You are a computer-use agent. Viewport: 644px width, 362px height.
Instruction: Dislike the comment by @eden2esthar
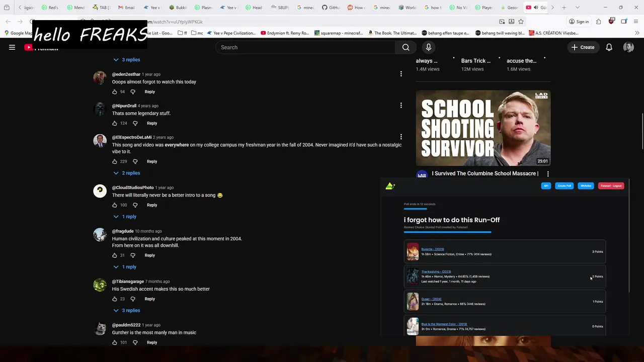133,92
